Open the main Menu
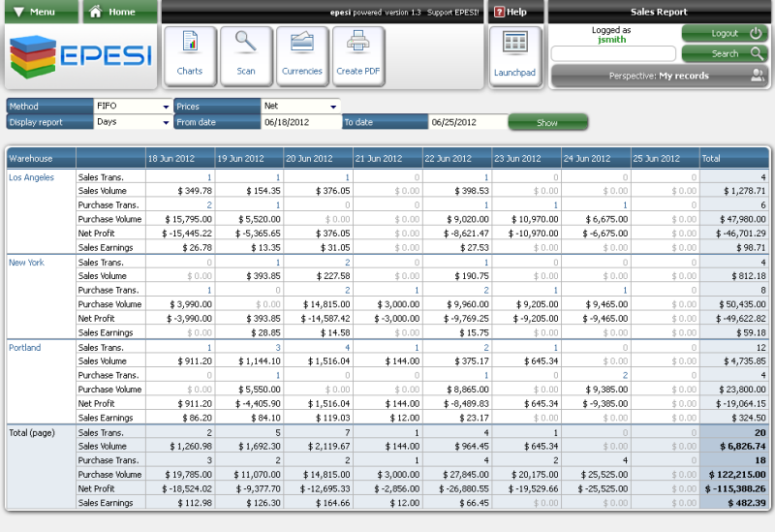 [x=39, y=12]
